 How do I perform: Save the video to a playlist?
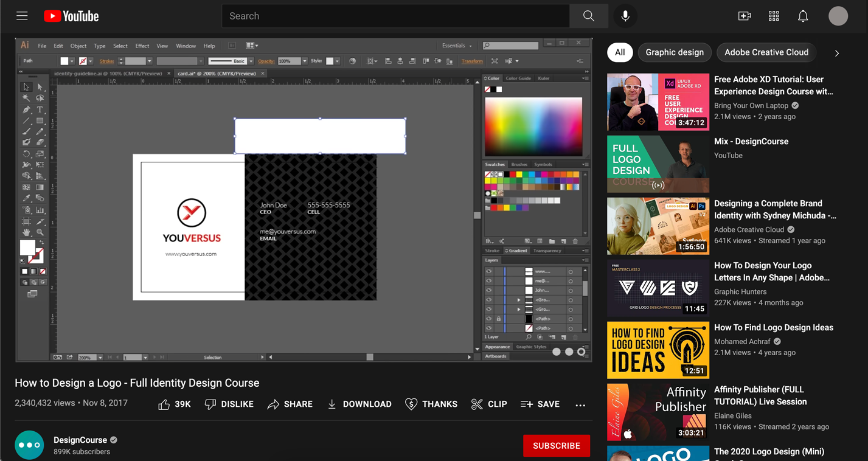[x=540, y=404]
